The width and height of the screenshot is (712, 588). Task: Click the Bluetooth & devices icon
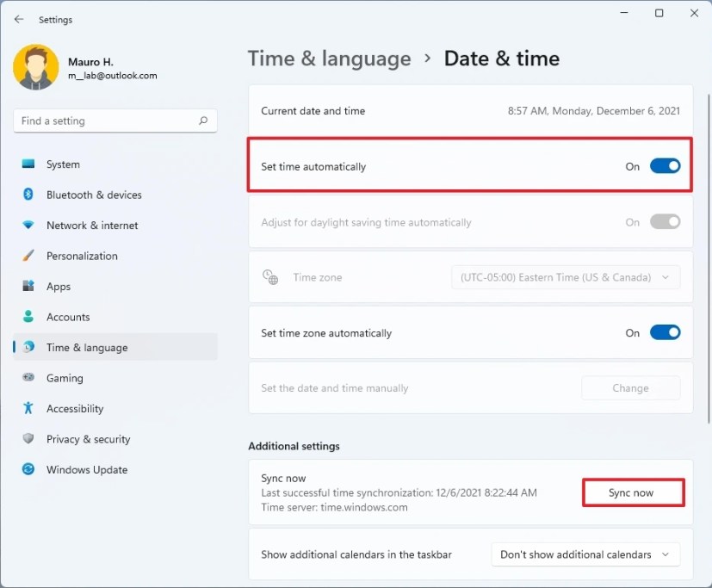pyautogui.click(x=28, y=194)
